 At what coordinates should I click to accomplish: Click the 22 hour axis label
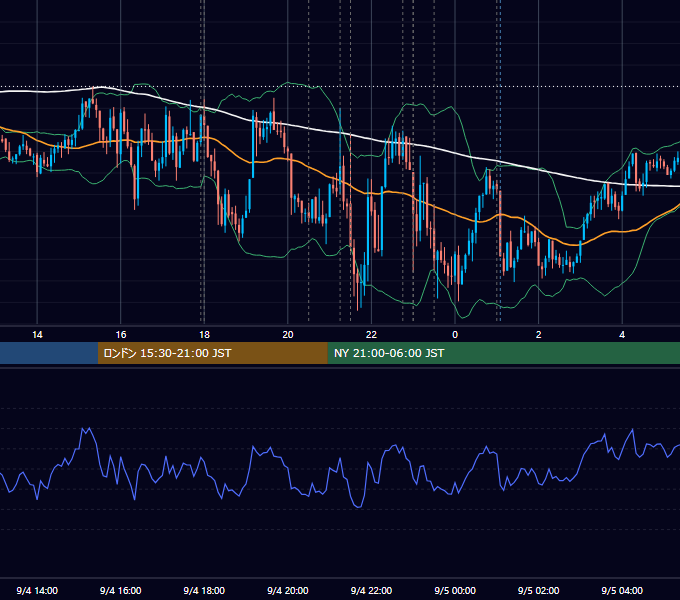[x=371, y=335]
